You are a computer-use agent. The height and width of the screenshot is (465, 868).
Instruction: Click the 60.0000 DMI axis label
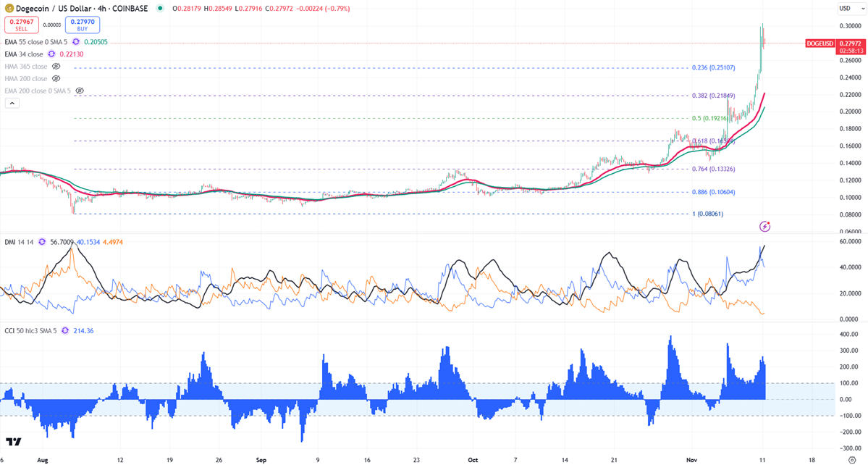point(849,242)
